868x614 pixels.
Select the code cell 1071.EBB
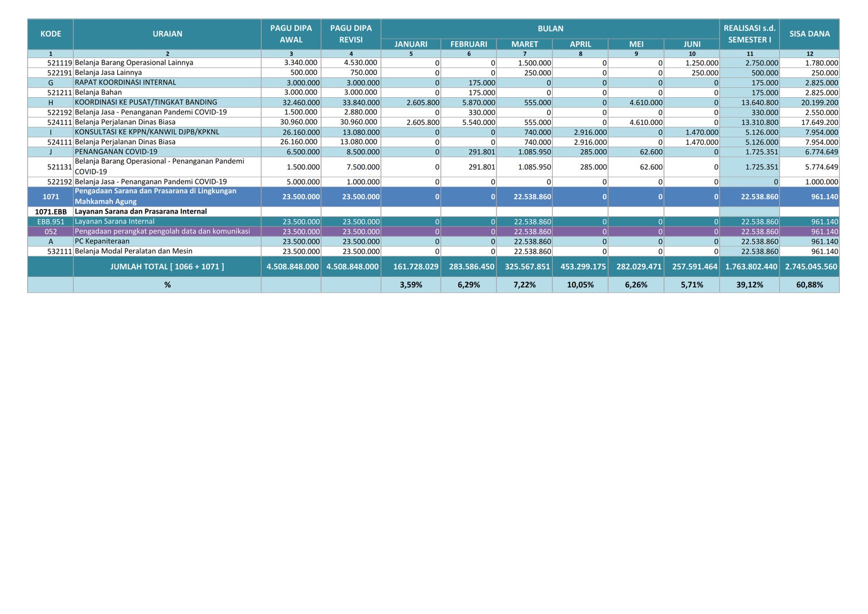pos(50,212)
